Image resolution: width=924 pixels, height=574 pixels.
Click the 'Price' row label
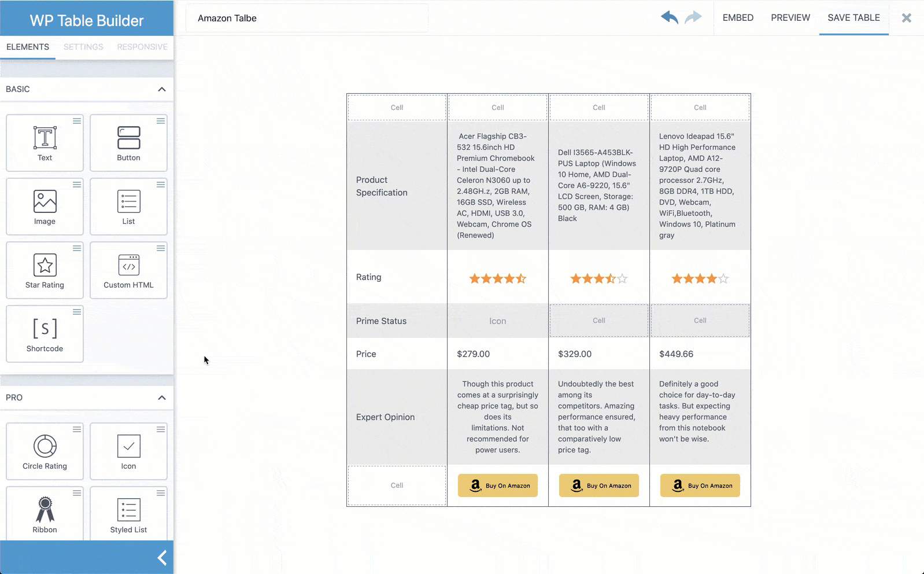tap(366, 354)
